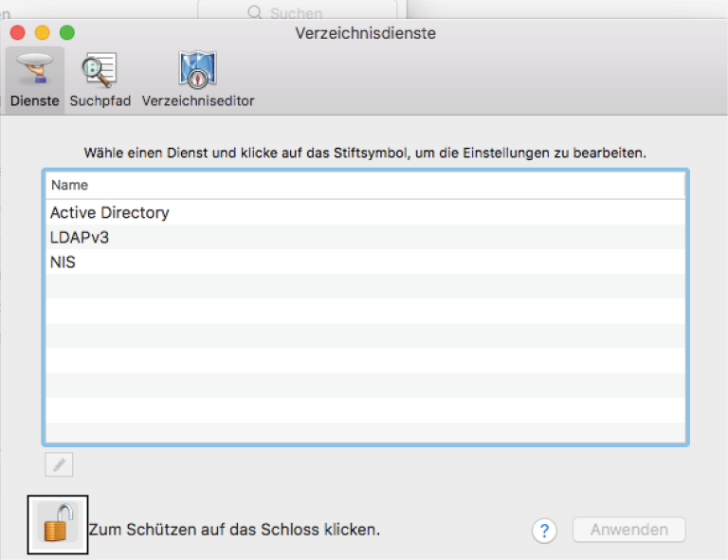Switch to the Suchpfad tab
Screen dimensions: 728x560
tap(100, 80)
